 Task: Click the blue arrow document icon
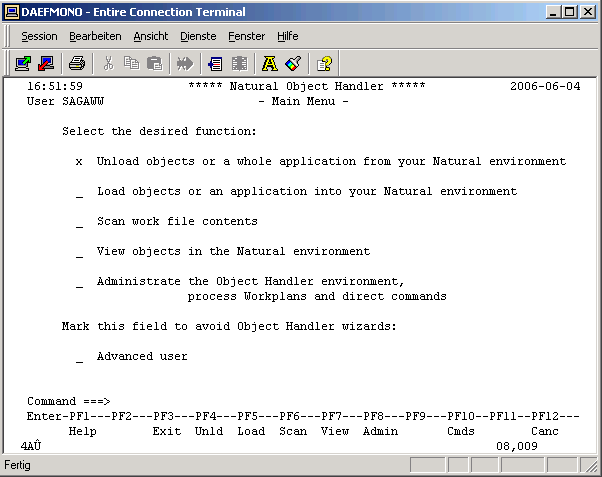215,63
